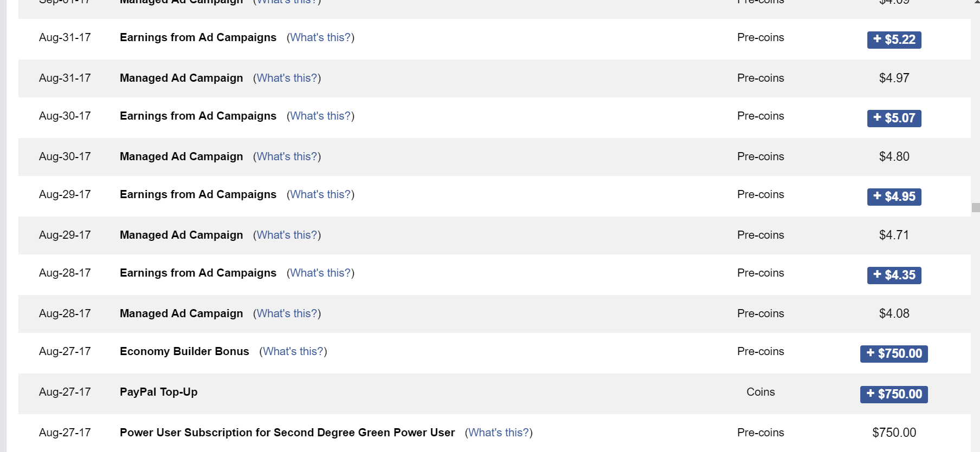Click Pre-coins label in Economy Builder Bonus row

761,351
